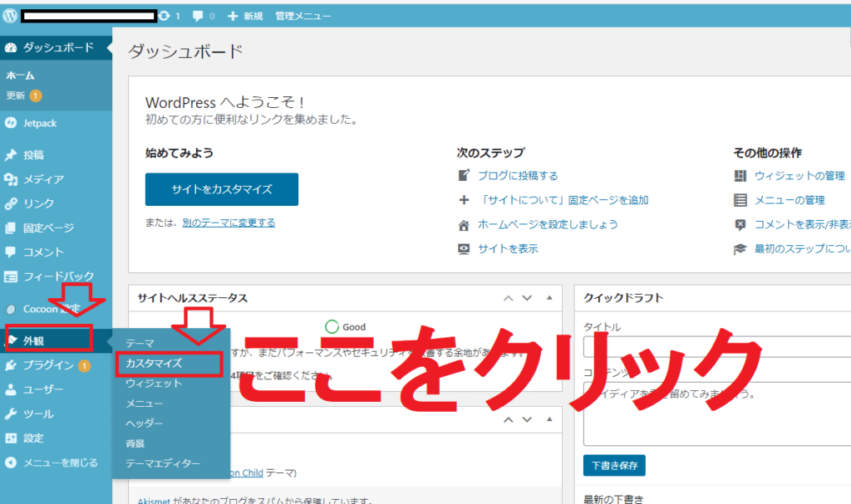The height and width of the screenshot is (504, 851).
Task: Click the コメント speech bubble icon
Action: coord(10,252)
